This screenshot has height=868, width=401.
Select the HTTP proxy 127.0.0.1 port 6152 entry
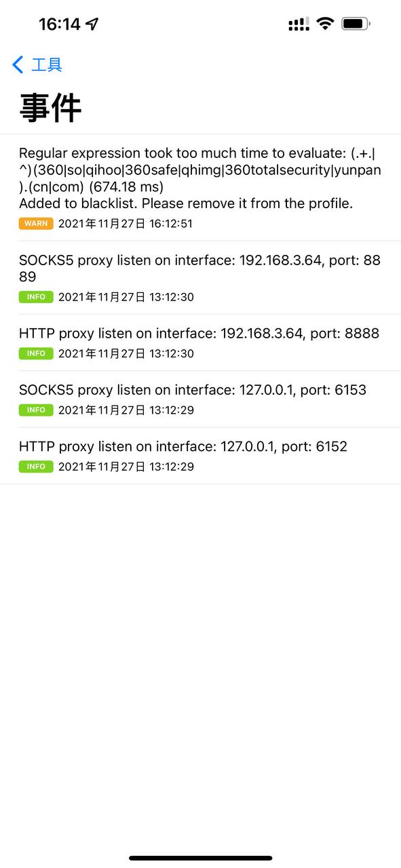tap(200, 454)
